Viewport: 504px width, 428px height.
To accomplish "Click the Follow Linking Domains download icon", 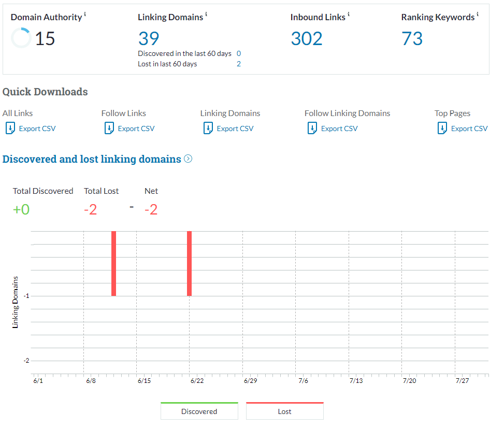I will (x=312, y=129).
